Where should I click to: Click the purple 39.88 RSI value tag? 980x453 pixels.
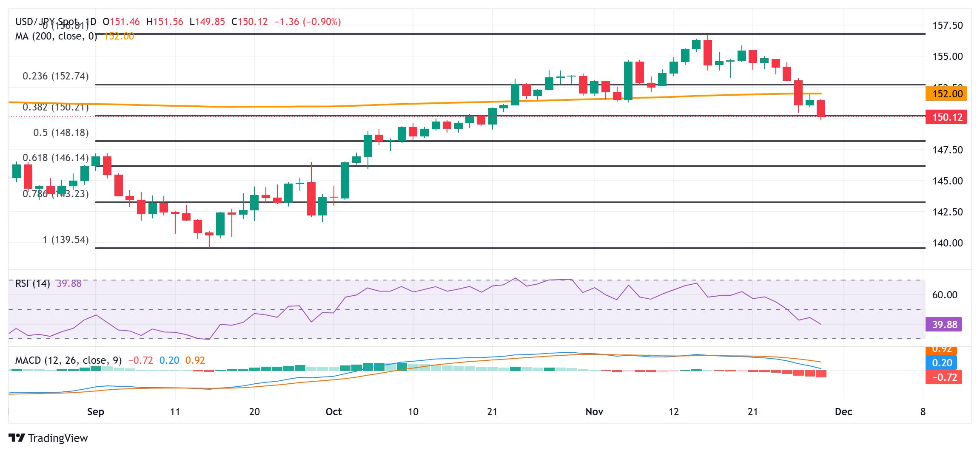coord(943,325)
